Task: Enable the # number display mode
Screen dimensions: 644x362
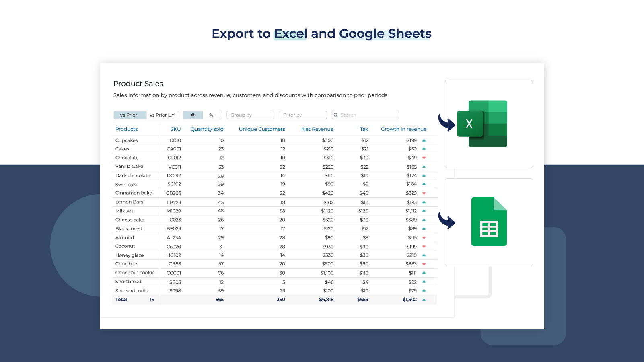Action: pyautogui.click(x=193, y=115)
